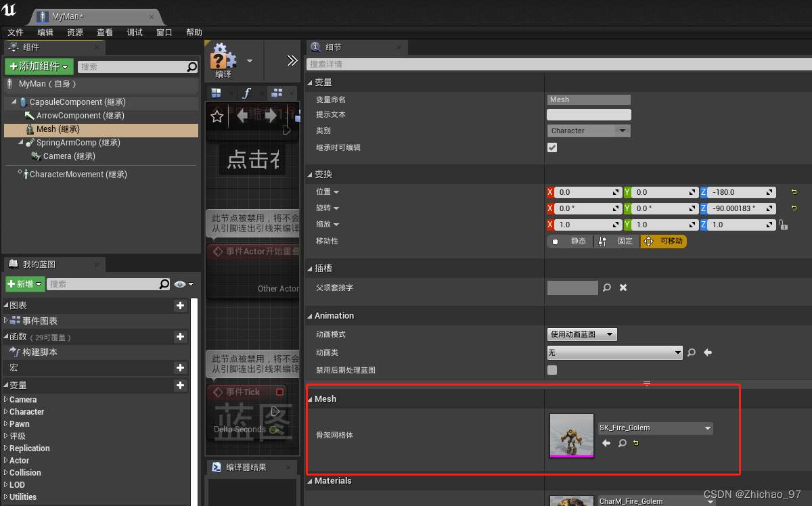Uncheck the 继承时可编辑 checkbox
This screenshot has width=812, height=506.
[x=552, y=147]
